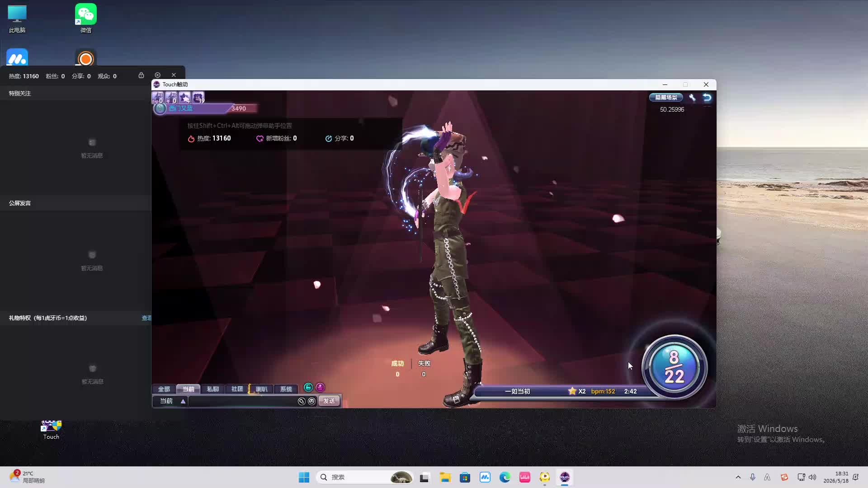The height and width of the screenshot is (488, 868).
Task: Click the score value 3490
Action: tap(239, 108)
